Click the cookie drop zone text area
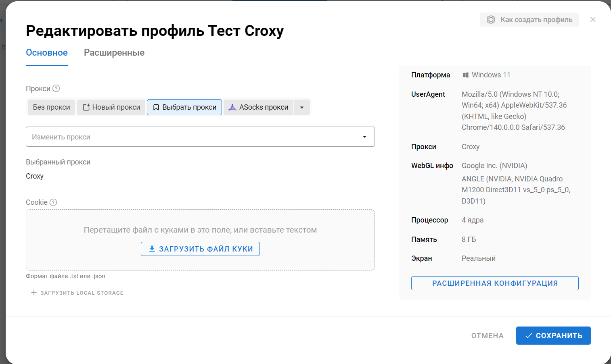This screenshot has width=611, height=364. pos(200,230)
